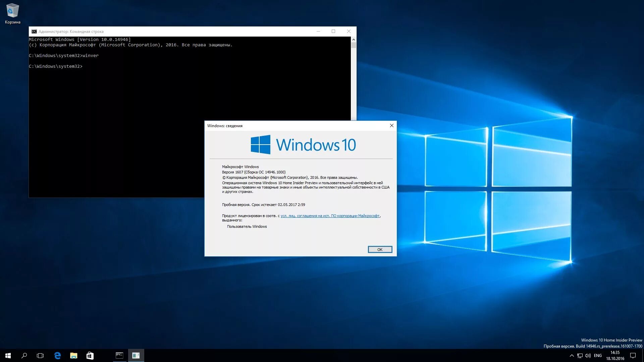Open Task View on the taskbar
Viewport: 644px width, 362px height.
click(x=40, y=355)
